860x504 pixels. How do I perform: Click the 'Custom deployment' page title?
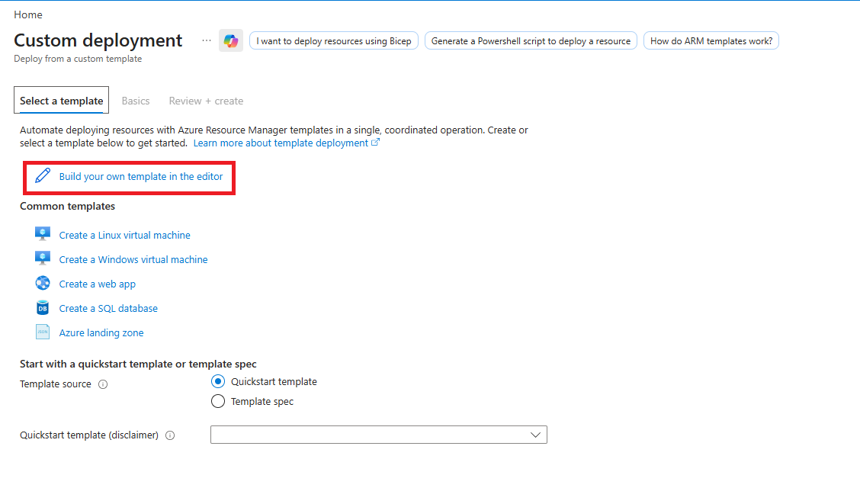pyautogui.click(x=98, y=40)
